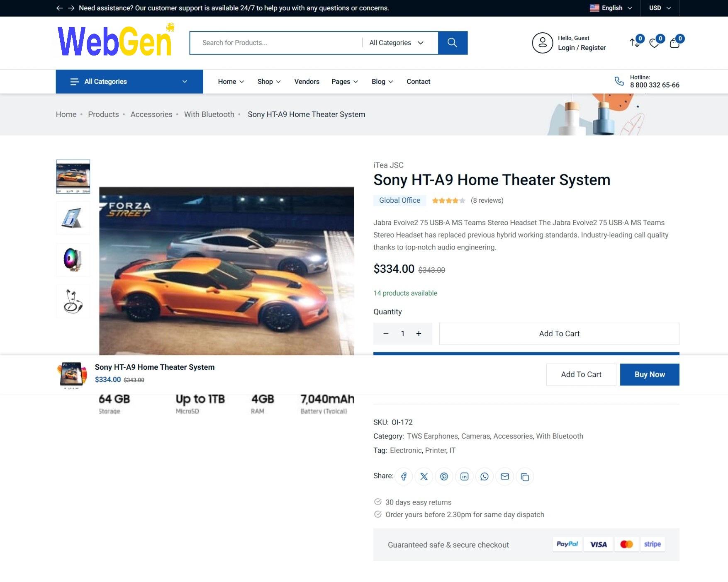Open the shopping cart bag icon
This screenshot has width=728, height=582.
pos(674,43)
